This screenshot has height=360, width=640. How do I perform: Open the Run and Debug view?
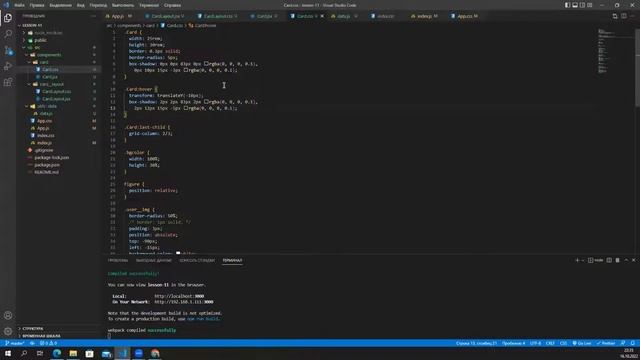pyautogui.click(x=8, y=66)
